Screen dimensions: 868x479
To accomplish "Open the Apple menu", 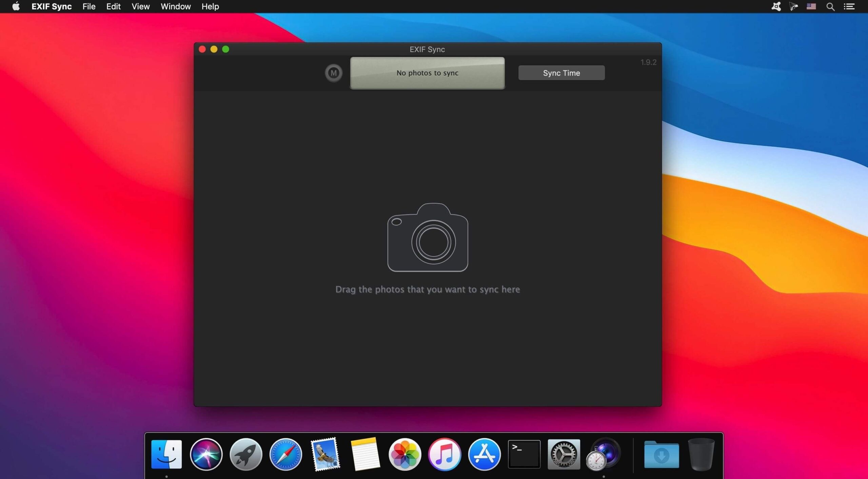I will [15, 6].
